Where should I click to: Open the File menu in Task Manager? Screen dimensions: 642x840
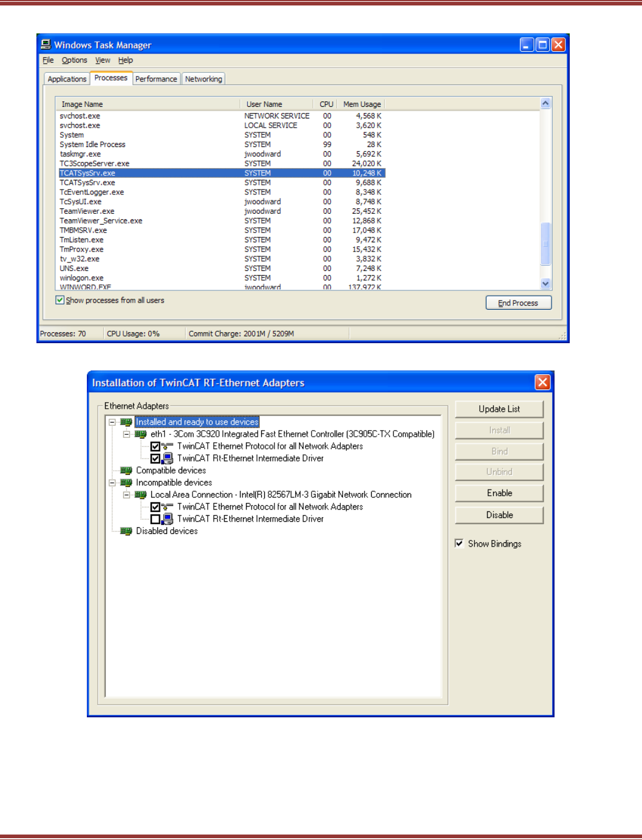pos(48,60)
